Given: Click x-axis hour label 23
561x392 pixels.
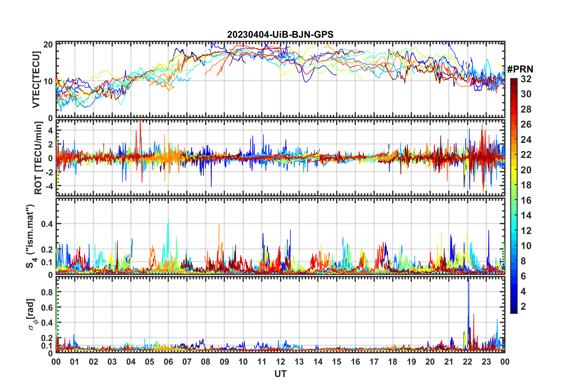Looking at the screenshot, I should [x=486, y=362].
